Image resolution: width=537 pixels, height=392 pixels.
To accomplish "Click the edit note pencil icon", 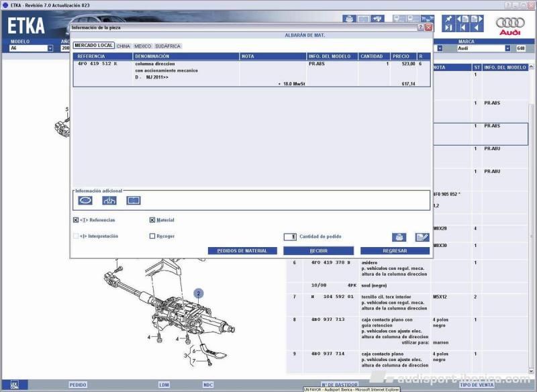I will [422, 237].
